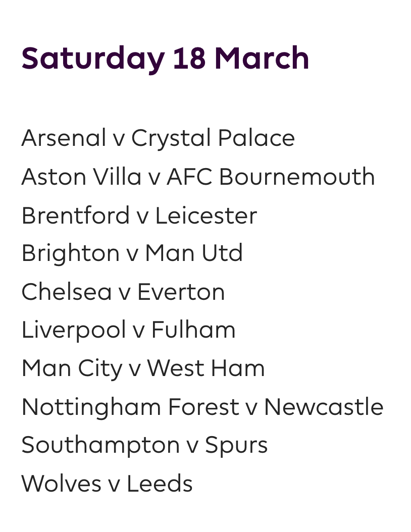
Task: Select the Arsenal team name
Action: [64, 138]
